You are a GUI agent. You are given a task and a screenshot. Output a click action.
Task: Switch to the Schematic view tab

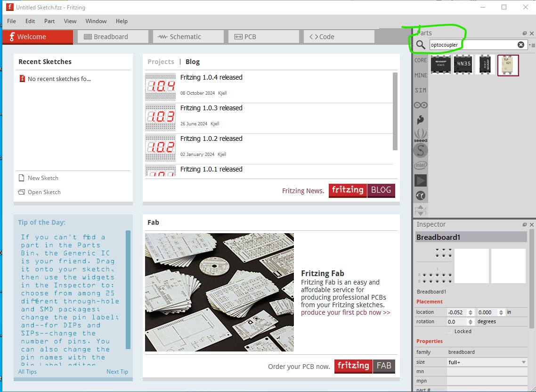[188, 37]
